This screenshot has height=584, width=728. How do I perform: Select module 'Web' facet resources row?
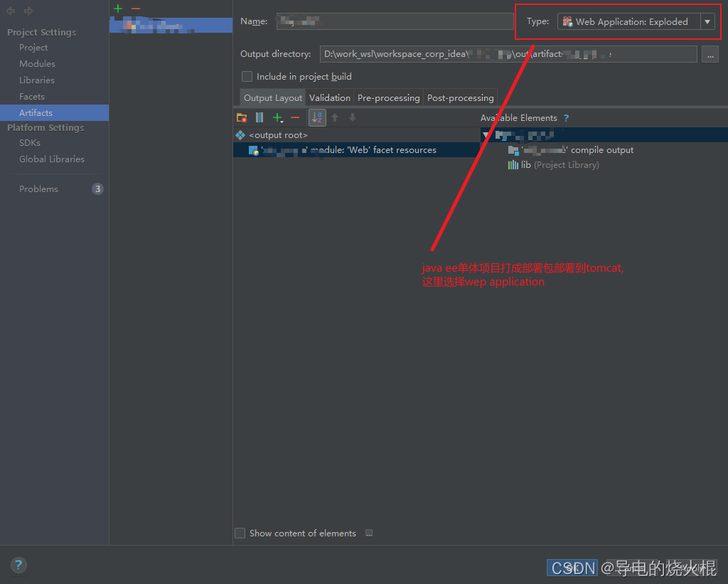[357, 150]
